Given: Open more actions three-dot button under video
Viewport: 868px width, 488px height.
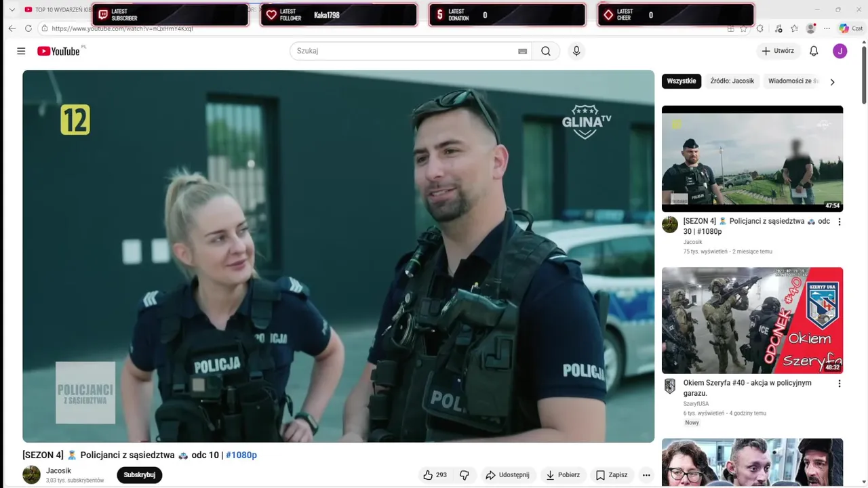Looking at the screenshot, I should click(x=646, y=475).
